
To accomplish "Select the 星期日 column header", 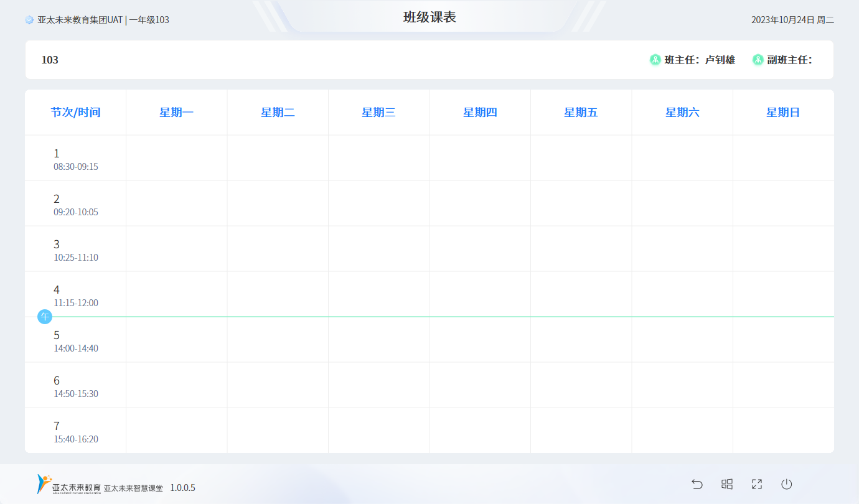I will pos(784,113).
